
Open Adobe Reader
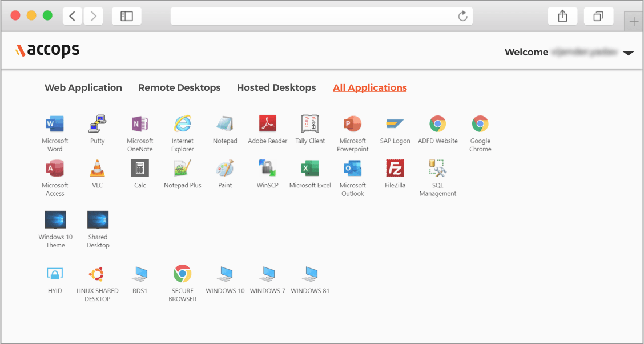(x=267, y=125)
